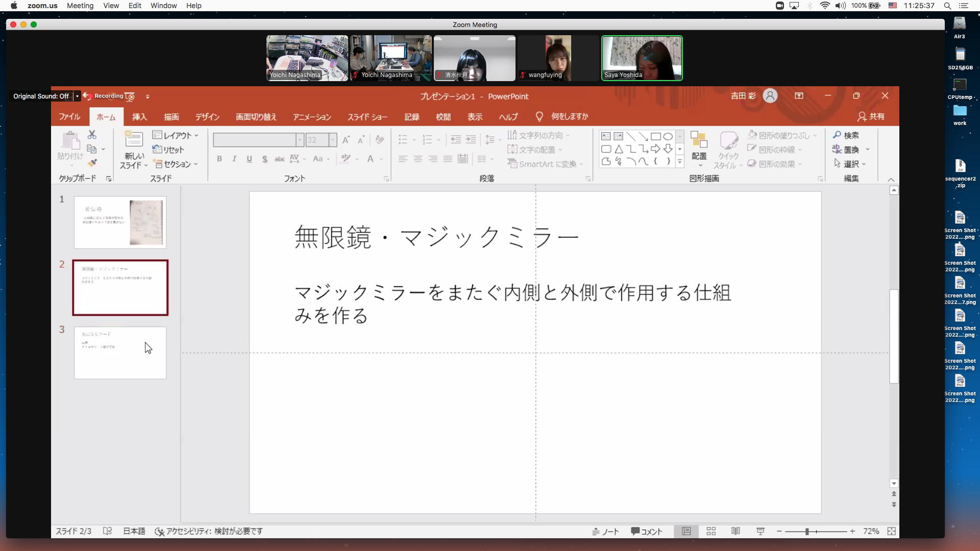The width and height of the screenshot is (980, 551).
Task: Start slideshow from status bar icon
Action: (x=761, y=531)
